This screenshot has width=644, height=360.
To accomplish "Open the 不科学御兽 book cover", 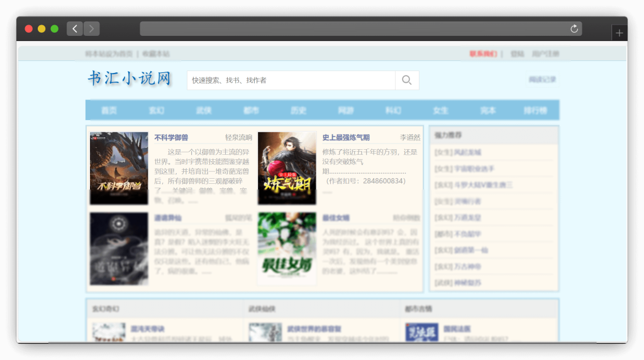I will (119, 168).
